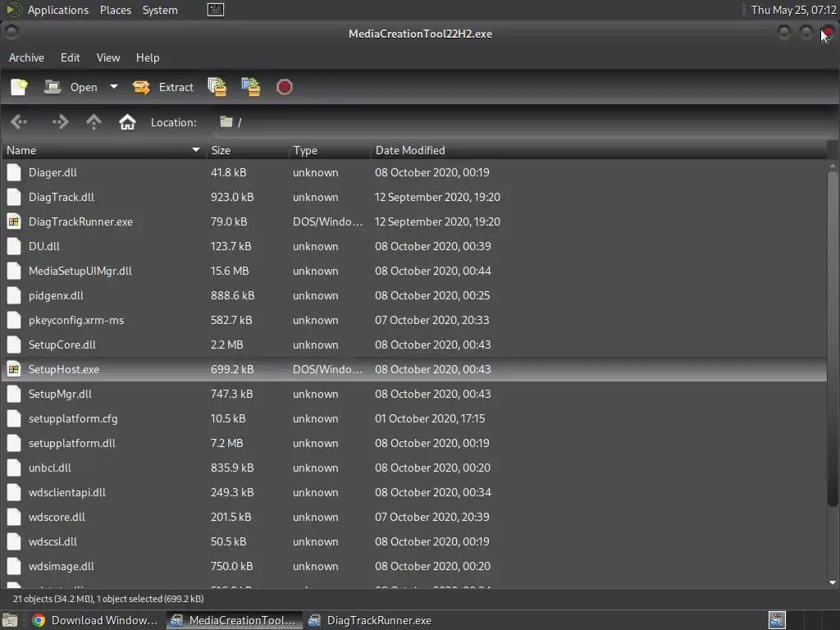Go up one level arrow icon
The image size is (840, 630).
point(94,122)
